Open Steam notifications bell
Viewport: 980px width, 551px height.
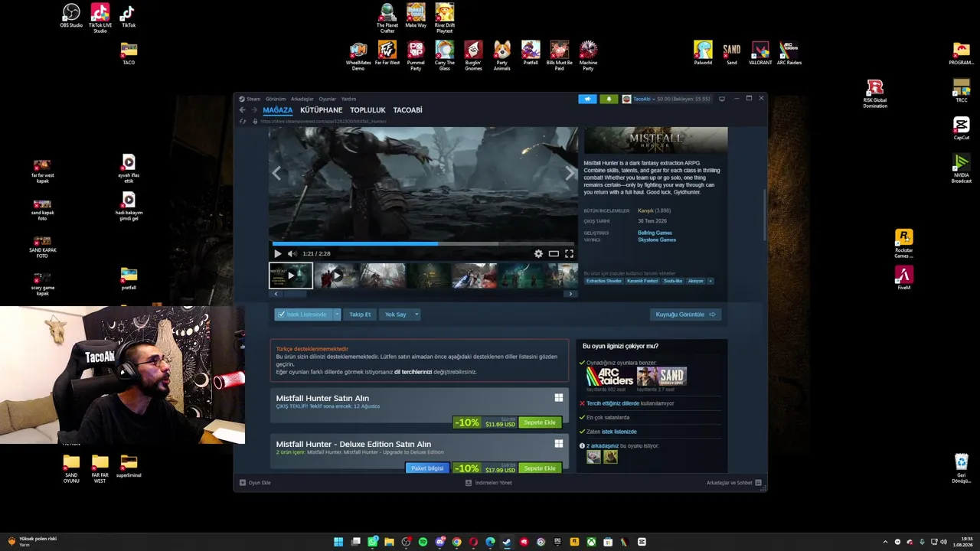609,99
